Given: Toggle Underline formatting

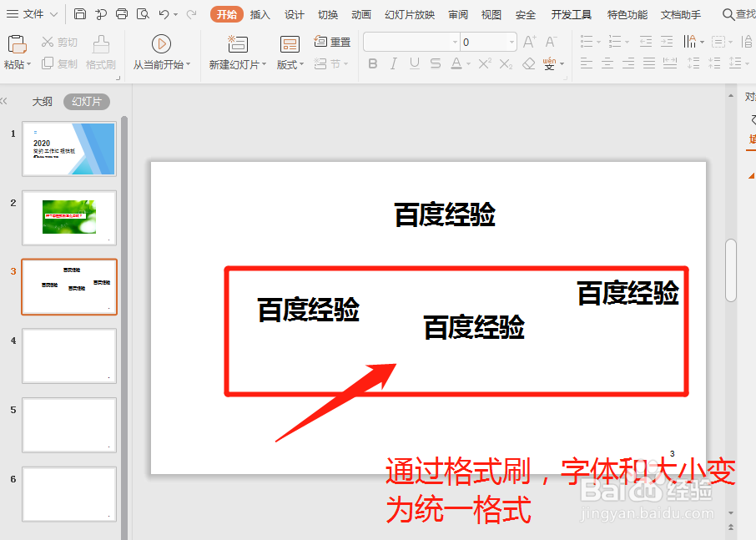Looking at the screenshot, I should [x=414, y=63].
